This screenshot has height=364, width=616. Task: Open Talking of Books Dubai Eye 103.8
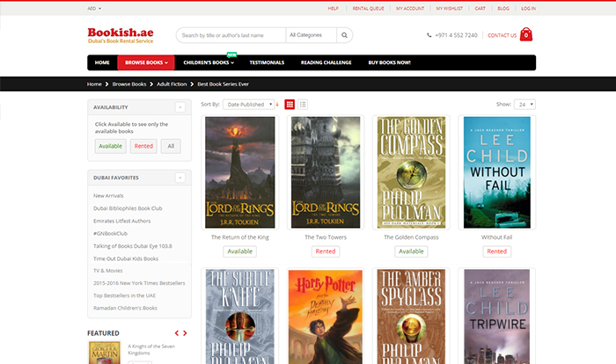133,246
